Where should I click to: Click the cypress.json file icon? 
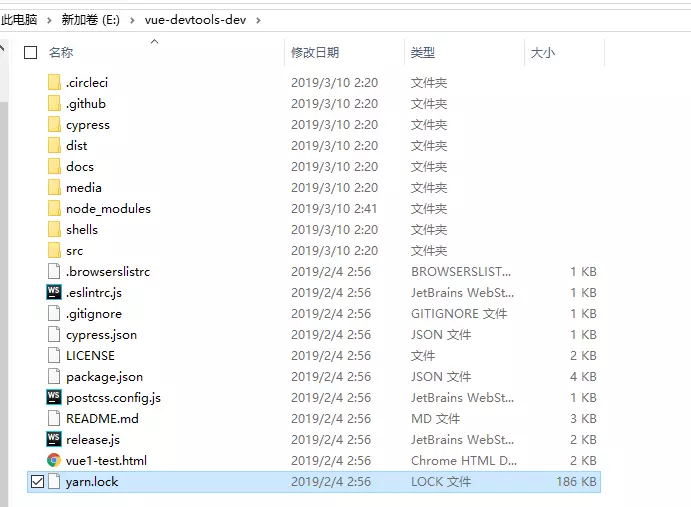[x=54, y=335]
